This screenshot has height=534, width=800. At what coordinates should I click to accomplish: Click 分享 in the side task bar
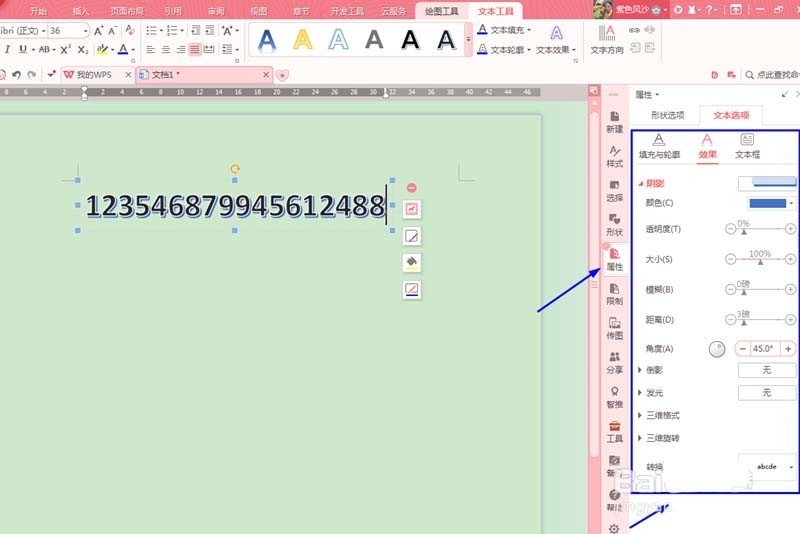pyautogui.click(x=614, y=363)
